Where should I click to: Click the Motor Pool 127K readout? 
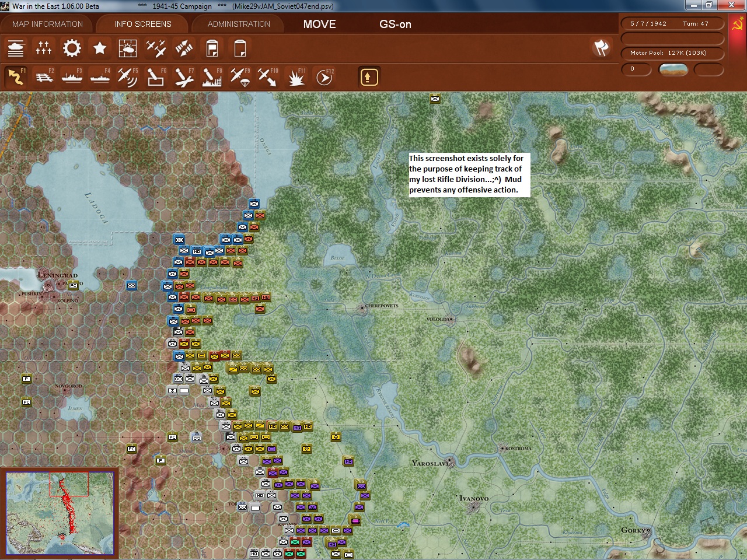coord(672,52)
